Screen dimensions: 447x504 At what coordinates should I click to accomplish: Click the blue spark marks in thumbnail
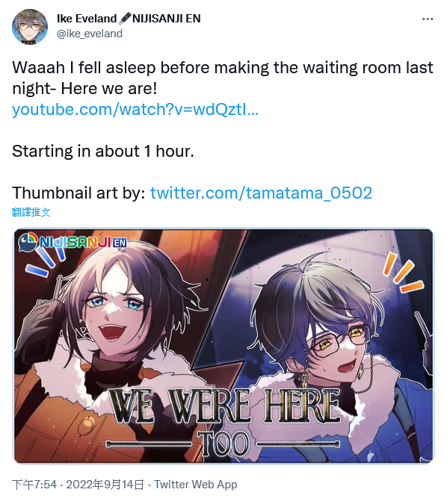[46, 261]
